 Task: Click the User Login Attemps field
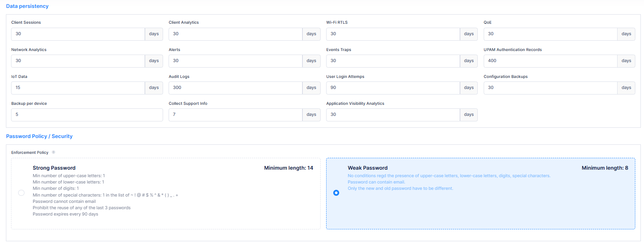coord(393,88)
